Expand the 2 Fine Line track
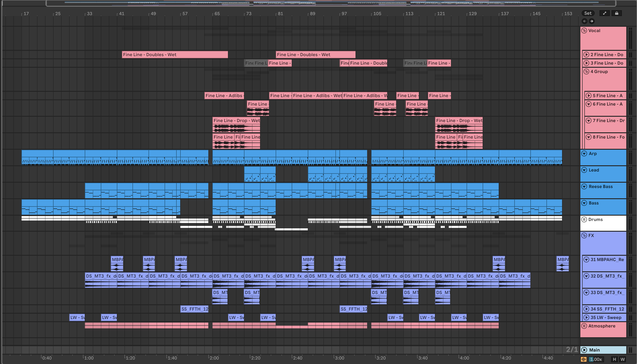Image resolution: width=637 pixels, height=364 pixels. click(x=586, y=55)
